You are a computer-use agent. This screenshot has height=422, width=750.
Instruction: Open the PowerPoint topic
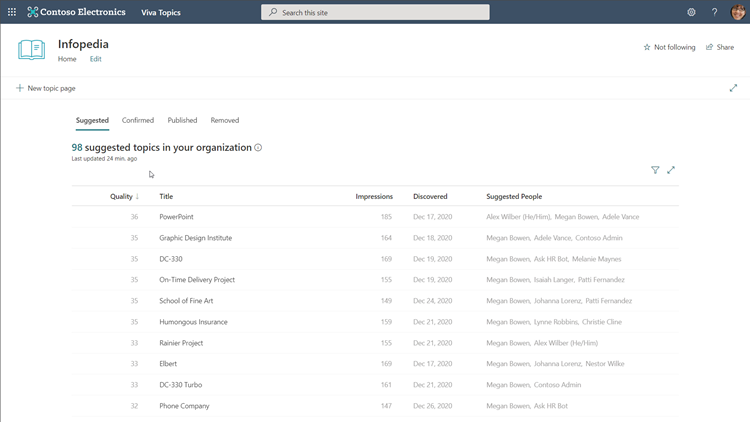176,217
